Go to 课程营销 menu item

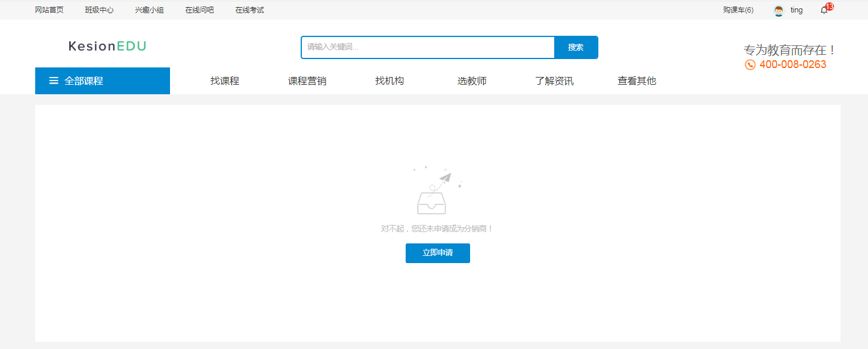tap(307, 81)
